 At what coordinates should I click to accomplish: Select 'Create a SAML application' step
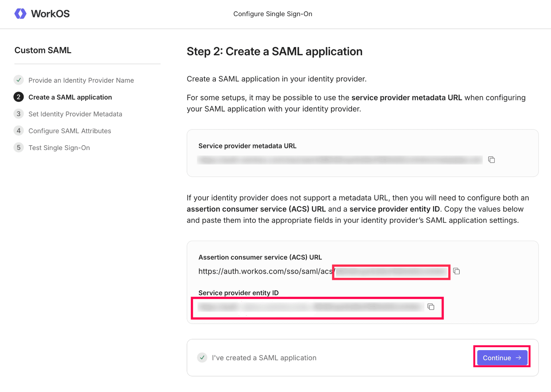coord(70,97)
